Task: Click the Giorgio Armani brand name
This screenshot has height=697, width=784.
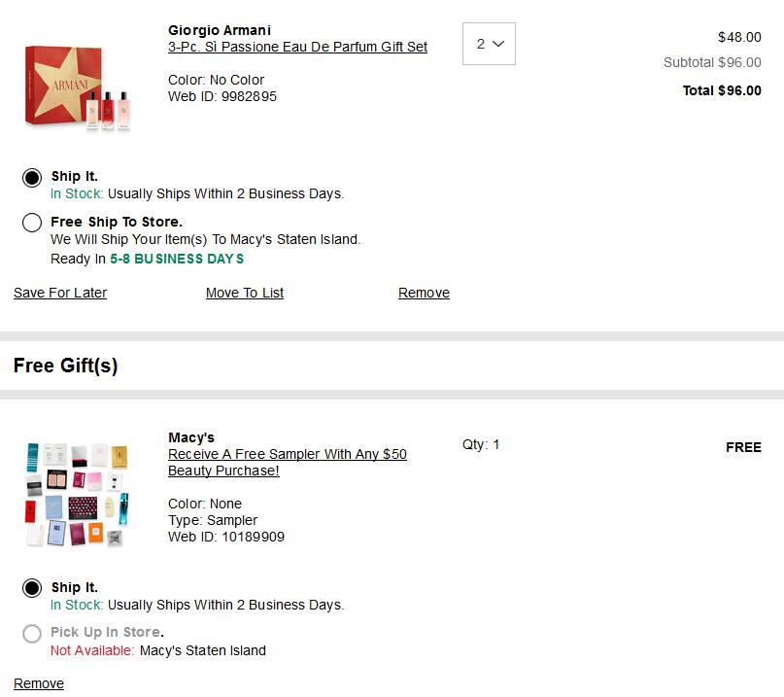Action: point(219,30)
